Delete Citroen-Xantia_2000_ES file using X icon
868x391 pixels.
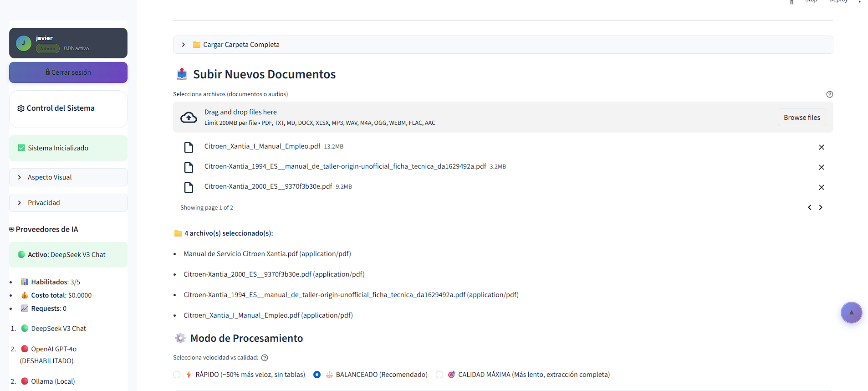click(821, 187)
